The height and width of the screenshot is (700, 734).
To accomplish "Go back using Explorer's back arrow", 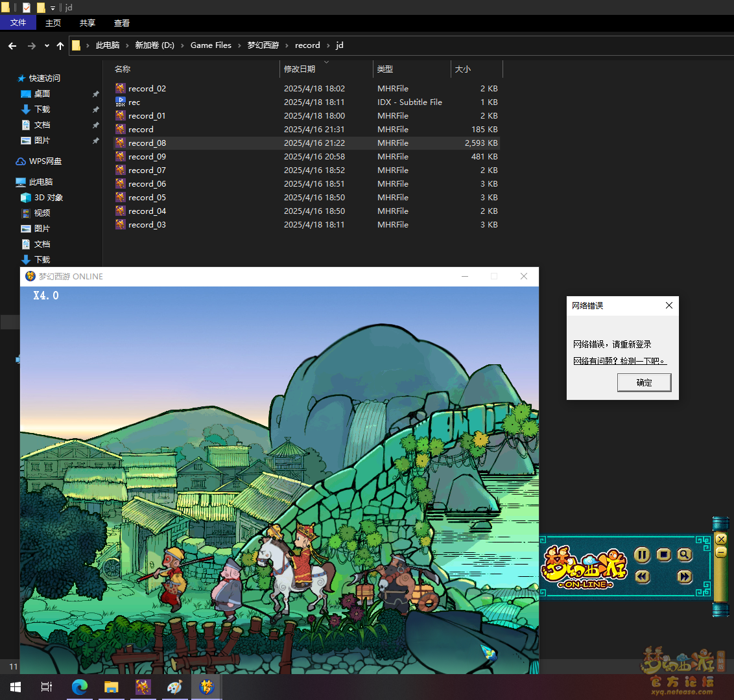I will tap(12, 45).
